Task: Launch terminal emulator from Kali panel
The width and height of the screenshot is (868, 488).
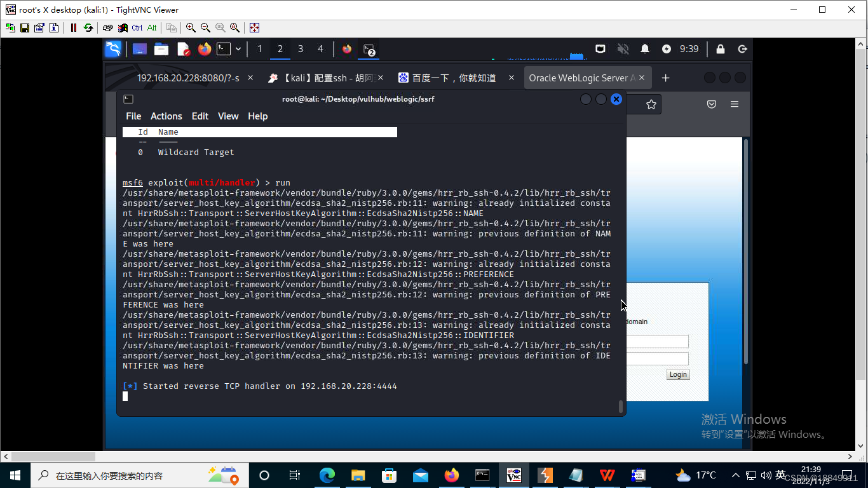Action: [x=223, y=49]
